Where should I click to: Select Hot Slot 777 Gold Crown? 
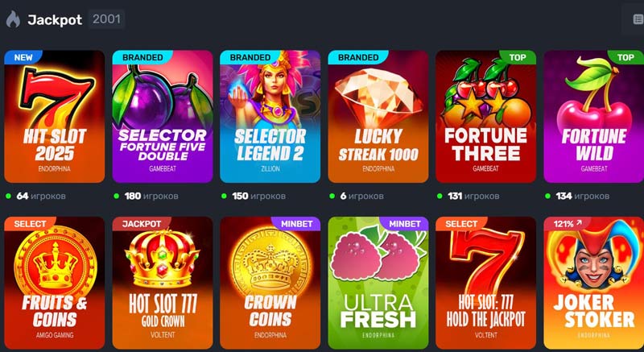(163, 283)
